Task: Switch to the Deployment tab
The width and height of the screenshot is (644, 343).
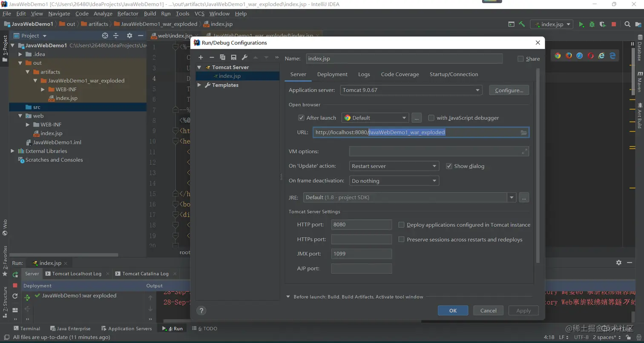Action: 332,74
